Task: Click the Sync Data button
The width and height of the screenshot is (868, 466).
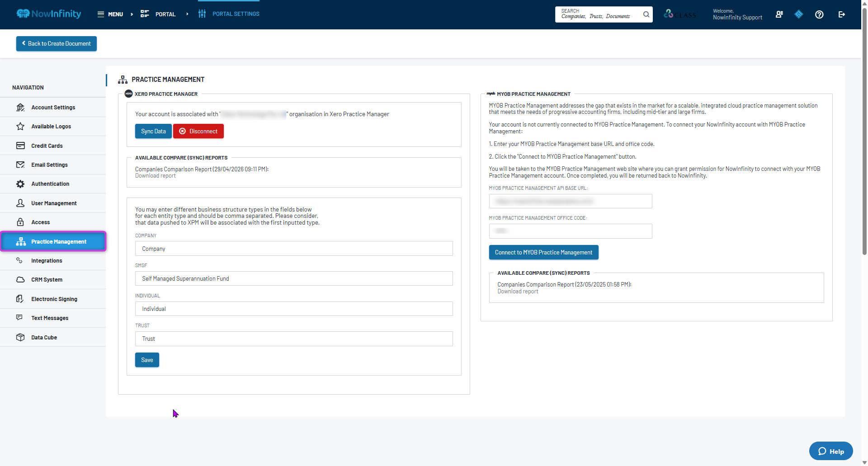Action: click(153, 132)
